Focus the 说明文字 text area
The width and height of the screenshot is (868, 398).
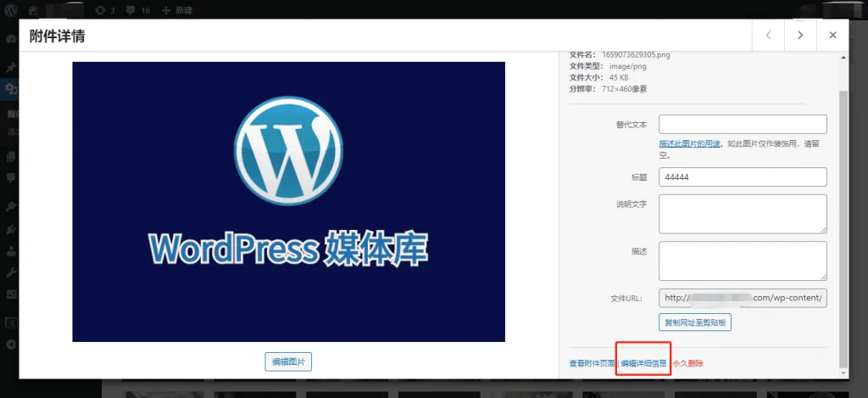pyautogui.click(x=743, y=214)
